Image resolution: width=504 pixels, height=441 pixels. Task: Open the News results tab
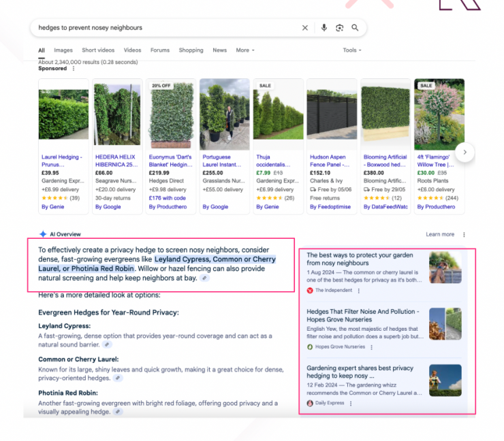(x=219, y=50)
